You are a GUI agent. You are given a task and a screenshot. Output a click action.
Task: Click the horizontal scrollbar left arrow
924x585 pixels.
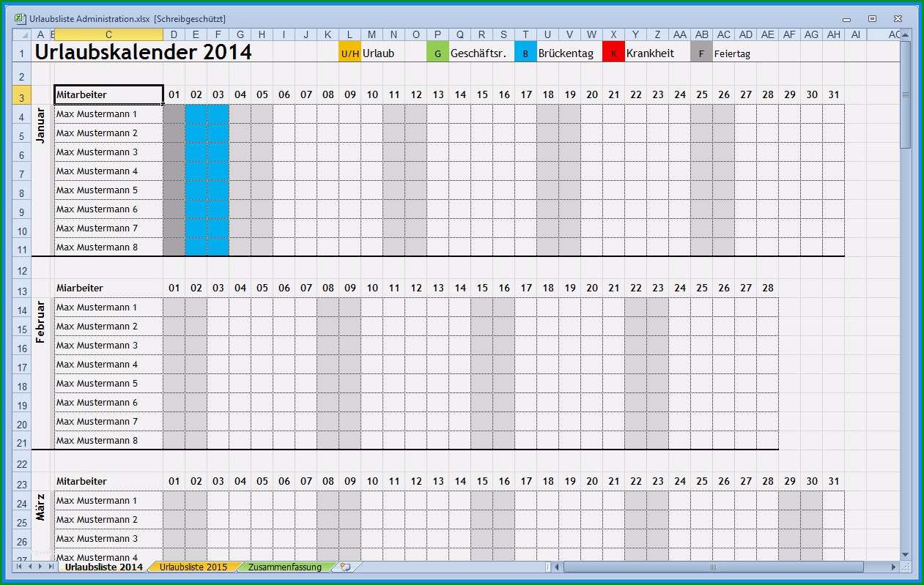558,567
